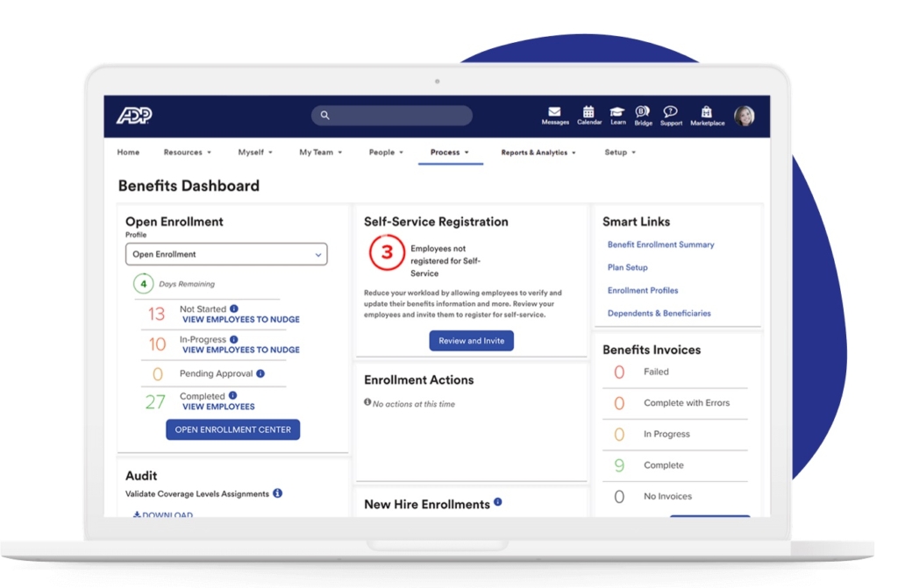Open the Benefit Enrollment Summary link
898x588 pixels.
[x=660, y=244]
